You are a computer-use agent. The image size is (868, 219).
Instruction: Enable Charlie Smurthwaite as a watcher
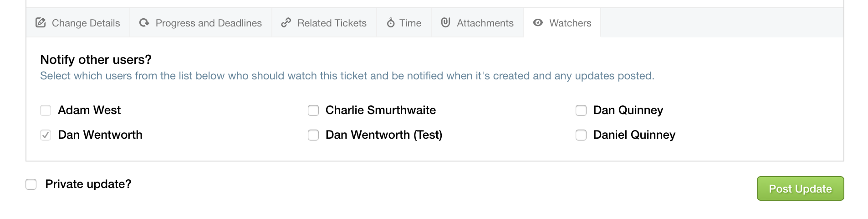[x=313, y=110]
